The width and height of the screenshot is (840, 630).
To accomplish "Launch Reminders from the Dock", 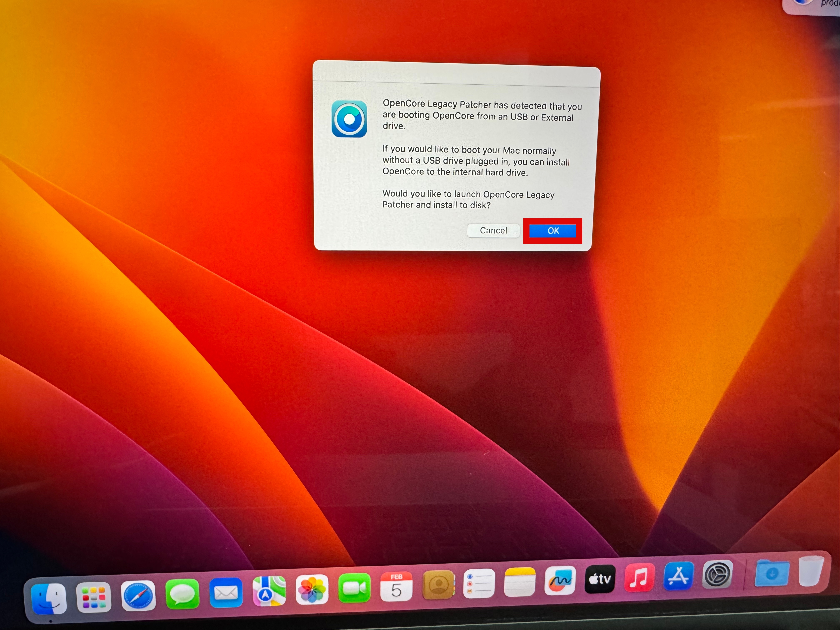I will [479, 583].
